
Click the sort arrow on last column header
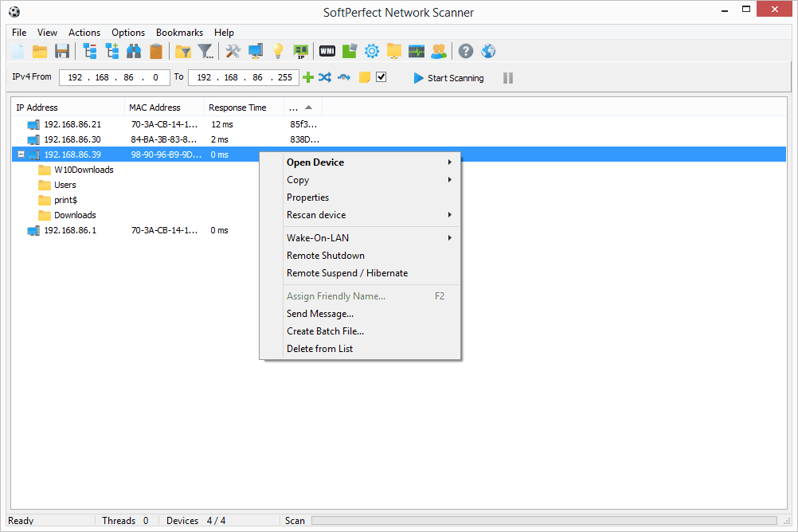(308, 108)
